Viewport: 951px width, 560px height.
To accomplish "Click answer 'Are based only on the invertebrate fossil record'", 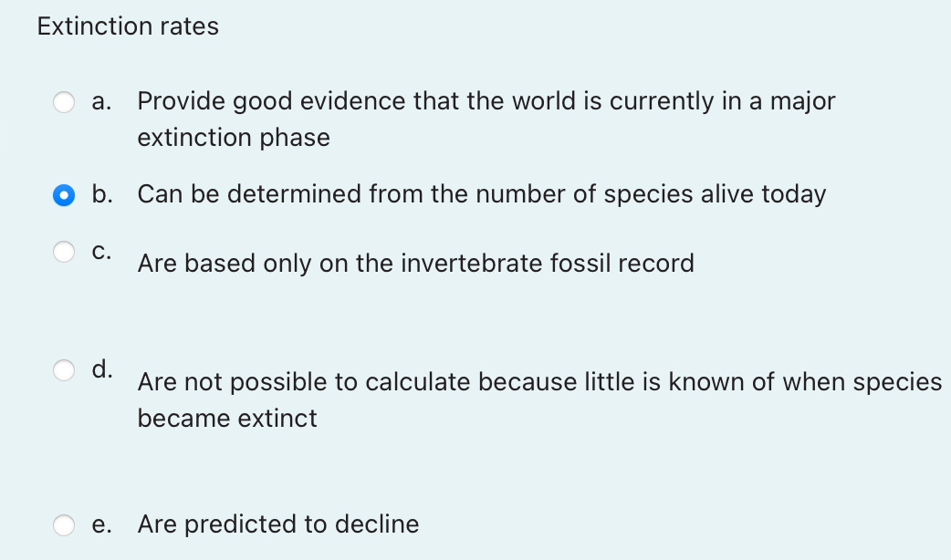I will tap(415, 264).
